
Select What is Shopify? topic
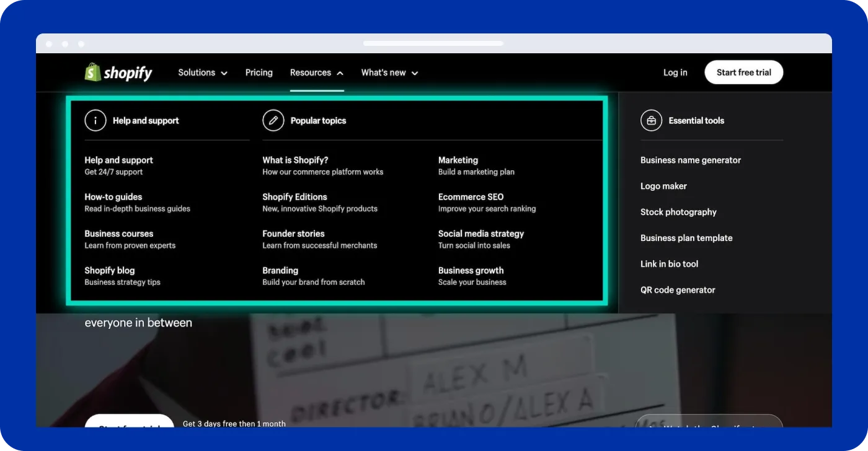[x=295, y=160]
